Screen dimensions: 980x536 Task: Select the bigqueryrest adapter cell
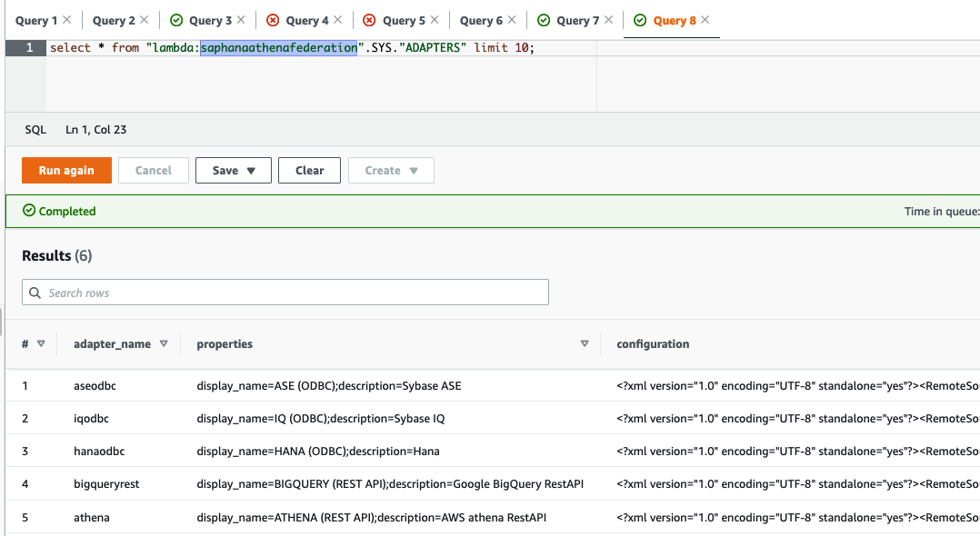pyautogui.click(x=106, y=484)
